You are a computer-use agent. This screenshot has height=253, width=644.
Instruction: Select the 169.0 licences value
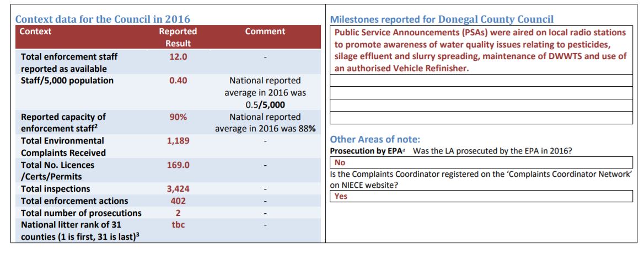[178, 165]
